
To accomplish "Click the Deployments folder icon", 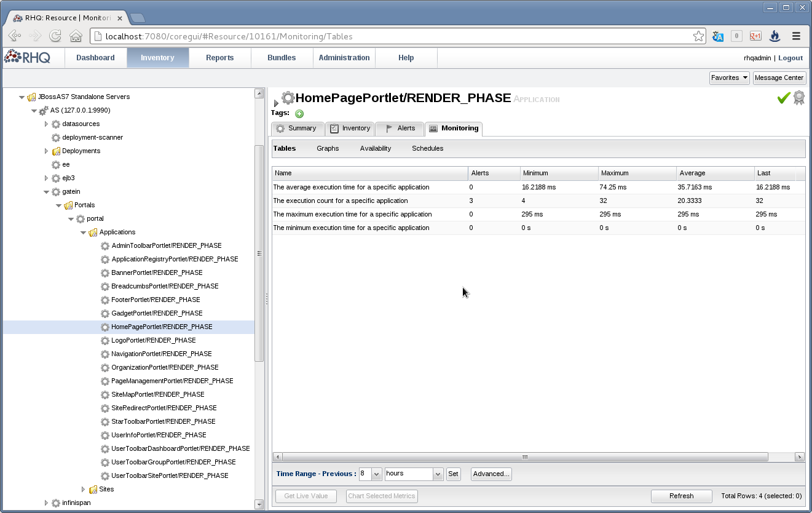I will (x=56, y=151).
